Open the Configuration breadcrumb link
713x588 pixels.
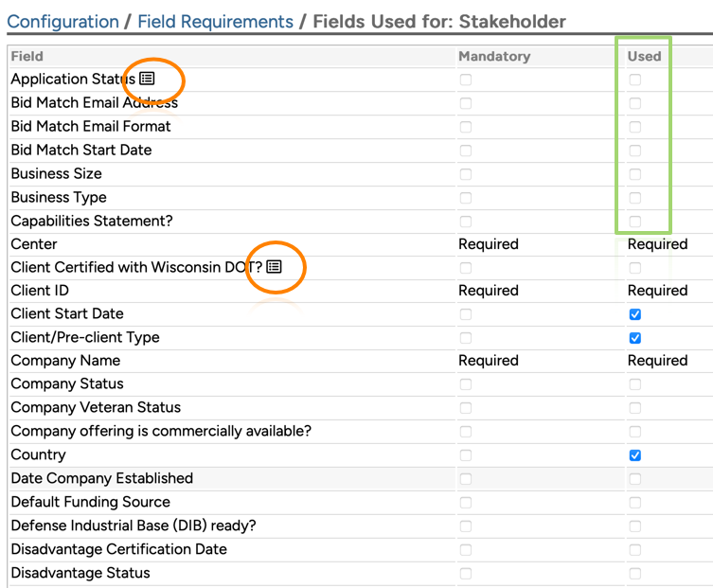point(62,21)
